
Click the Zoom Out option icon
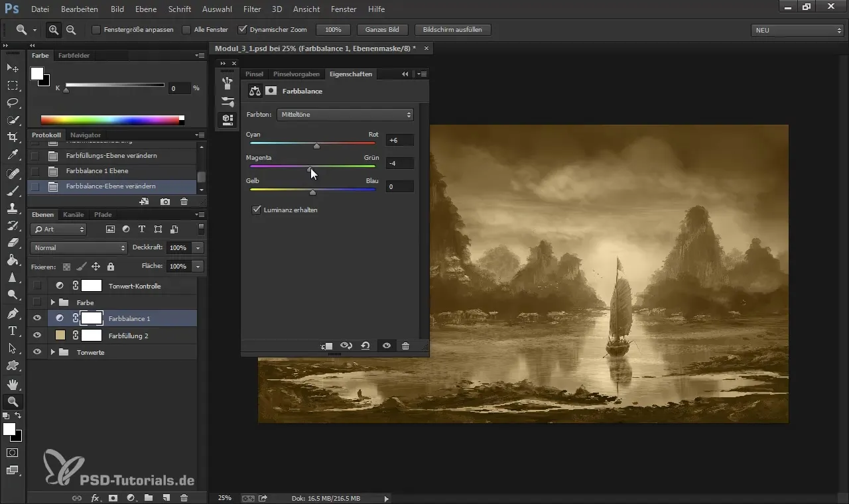point(70,30)
